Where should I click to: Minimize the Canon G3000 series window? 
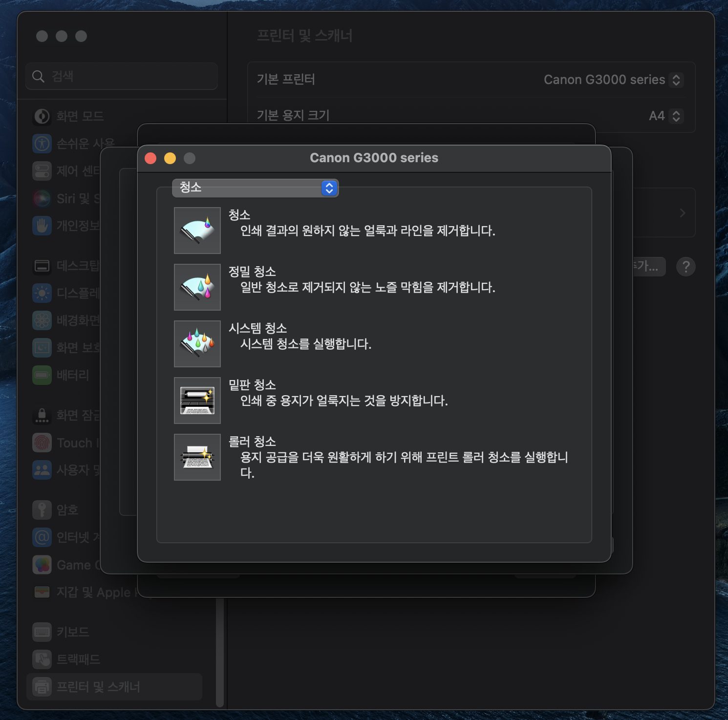click(x=170, y=158)
